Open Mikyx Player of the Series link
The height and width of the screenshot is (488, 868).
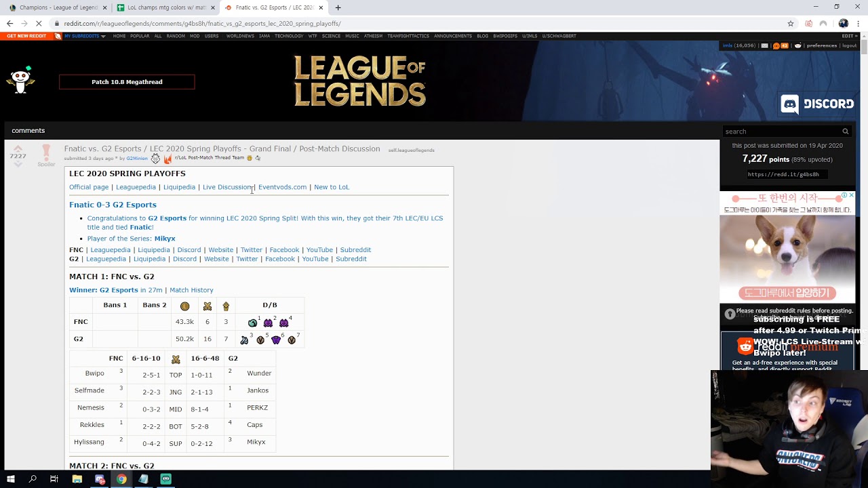click(165, 239)
